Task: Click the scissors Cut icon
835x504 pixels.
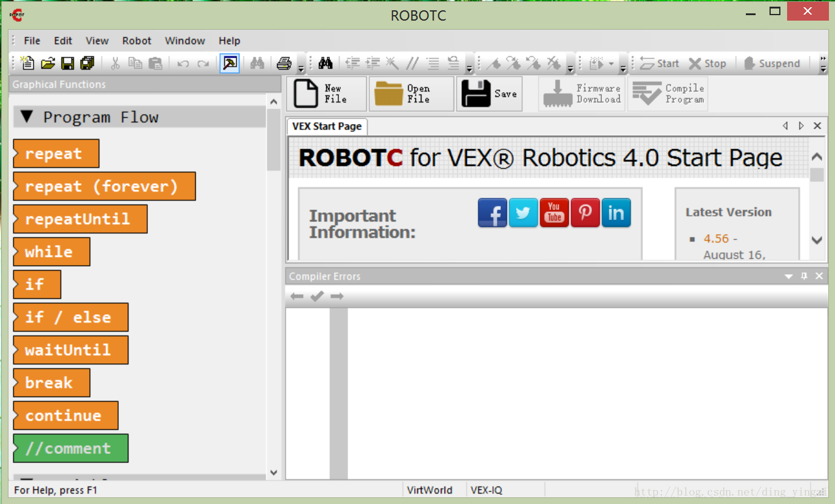Action: point(115,63)
